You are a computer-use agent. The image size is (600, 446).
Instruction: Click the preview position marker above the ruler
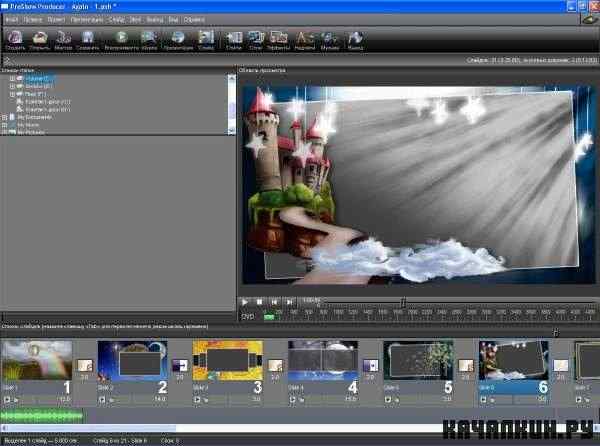403,303
